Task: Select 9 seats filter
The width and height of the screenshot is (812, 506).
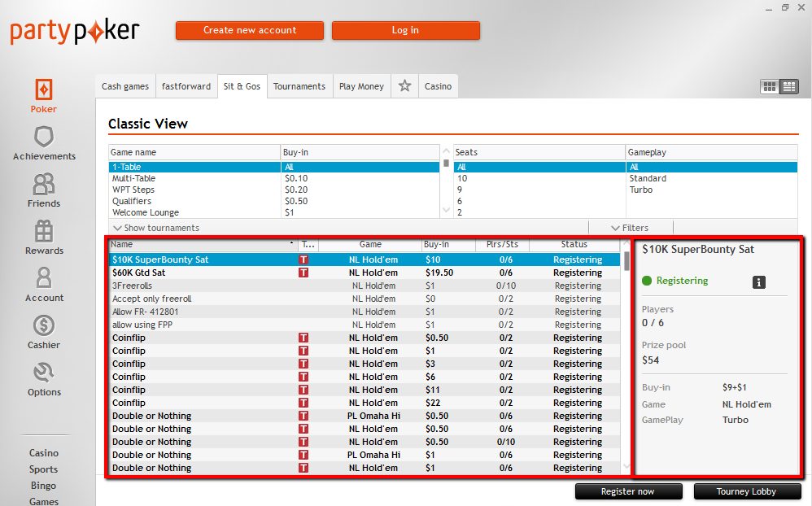Action: click(539, 190)
